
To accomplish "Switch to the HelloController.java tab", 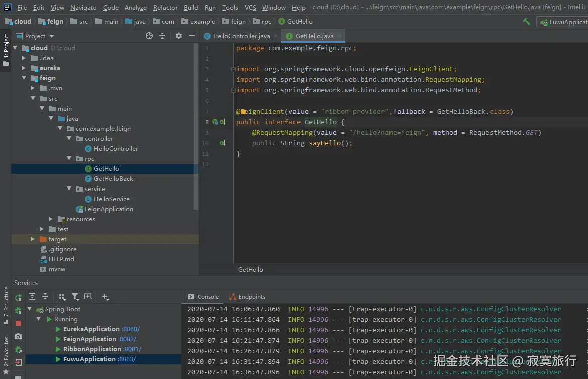I will point(241,36).
